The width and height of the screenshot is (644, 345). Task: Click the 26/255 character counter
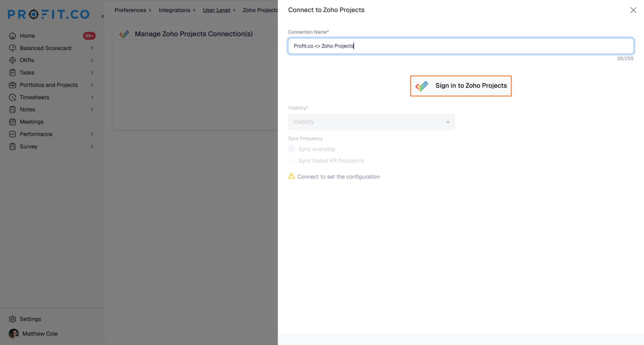point(625,58)
